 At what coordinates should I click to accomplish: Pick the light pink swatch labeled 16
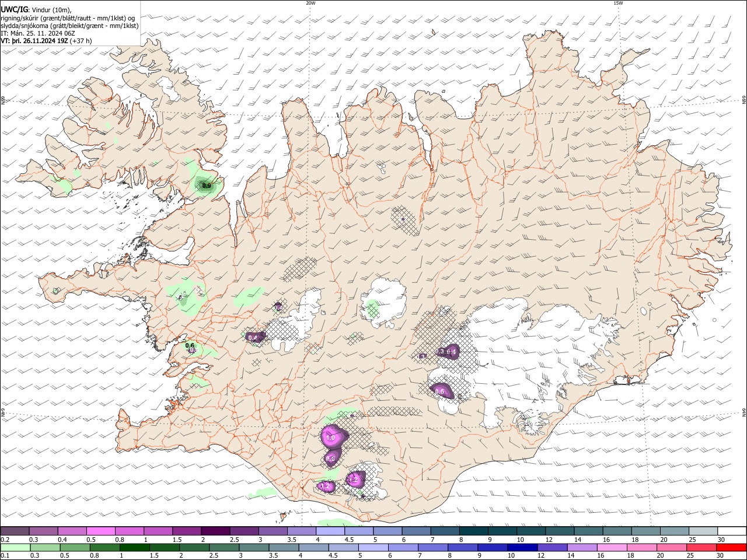(611, 547)
